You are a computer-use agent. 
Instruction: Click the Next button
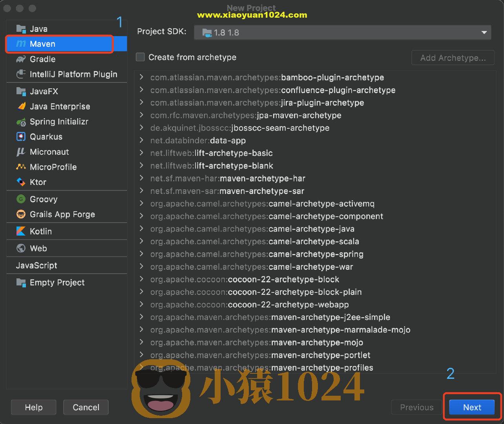[472, 407]
